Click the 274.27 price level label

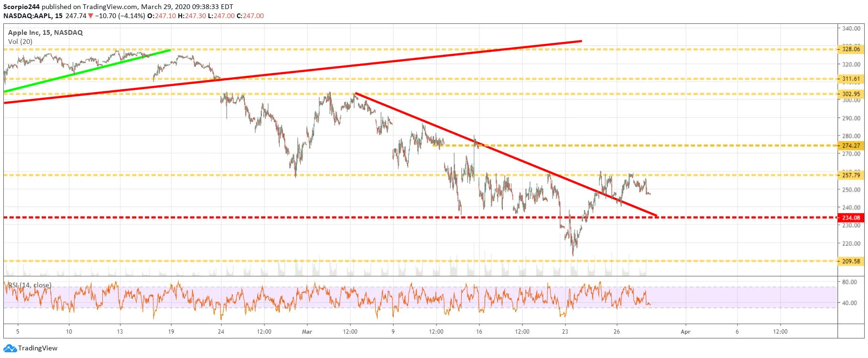coord(851,146)
